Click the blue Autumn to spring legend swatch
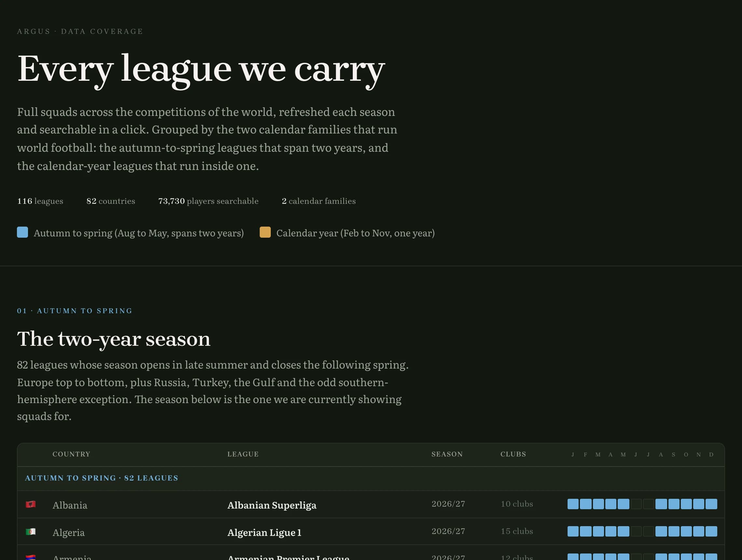742x560 pixels. pos(22,232)
